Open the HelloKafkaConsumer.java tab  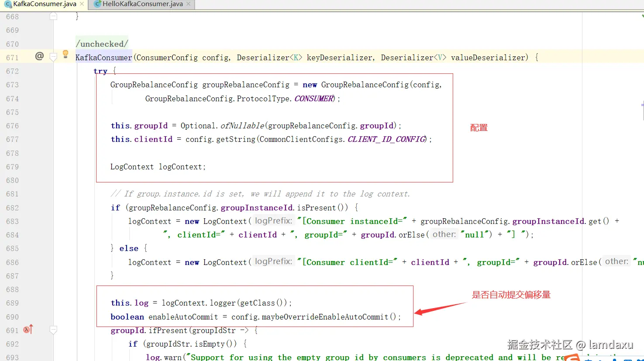(142, 4)
